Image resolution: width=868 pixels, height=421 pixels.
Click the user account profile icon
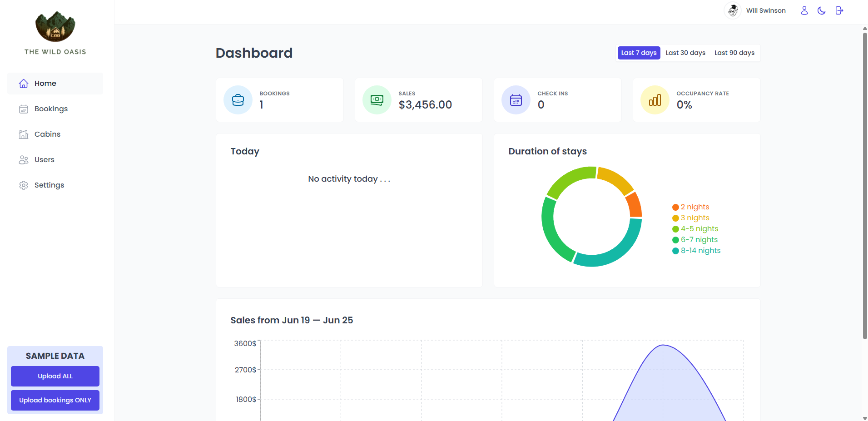point(804,10)
